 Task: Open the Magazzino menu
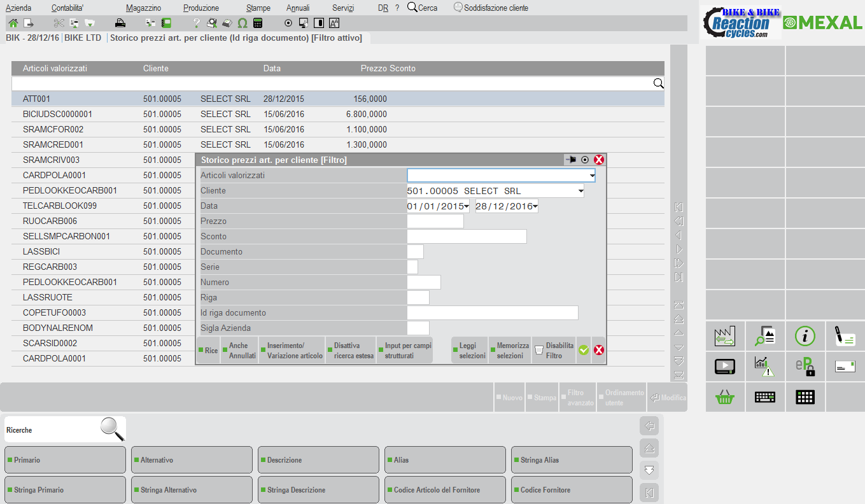(143, 8)
